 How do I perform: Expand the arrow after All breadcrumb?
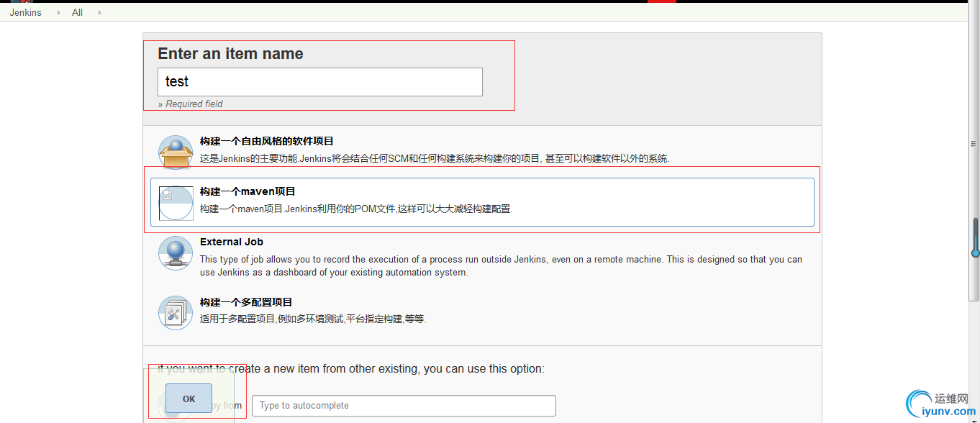99,12
